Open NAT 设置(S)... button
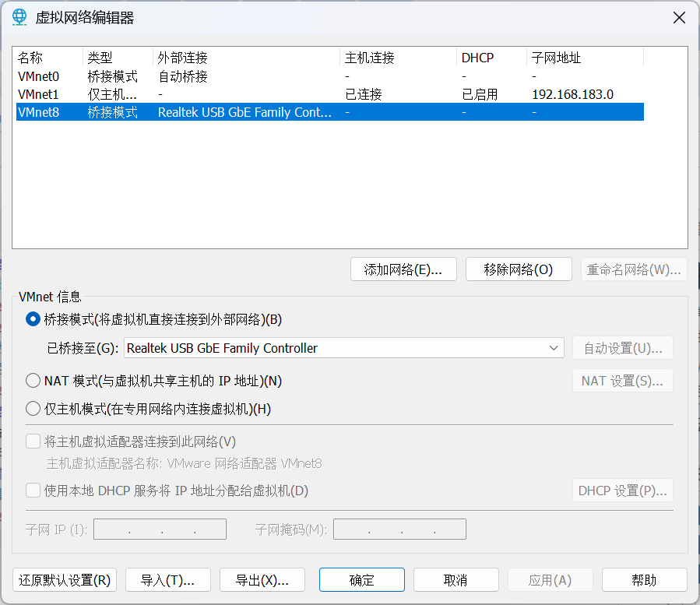 pyautogui.click(x=623, y=381)
